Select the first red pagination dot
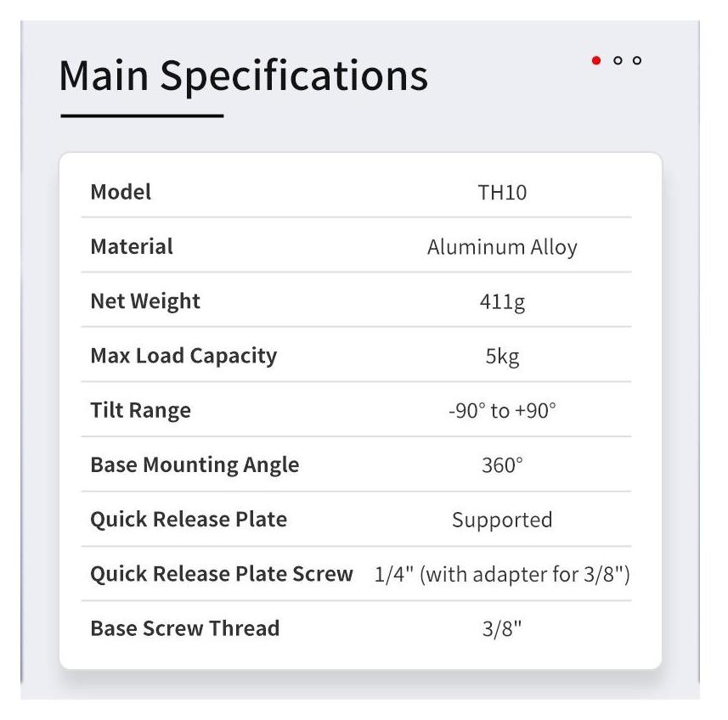The width and height of the screenshot is (728, 720). (596, 60)
